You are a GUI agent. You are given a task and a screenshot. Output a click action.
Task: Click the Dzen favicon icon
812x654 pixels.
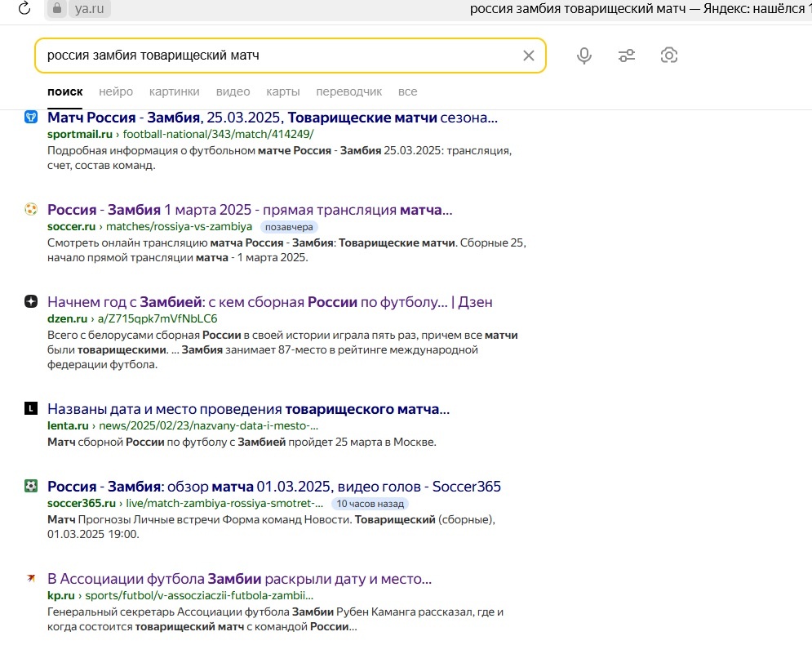[31, 301]
